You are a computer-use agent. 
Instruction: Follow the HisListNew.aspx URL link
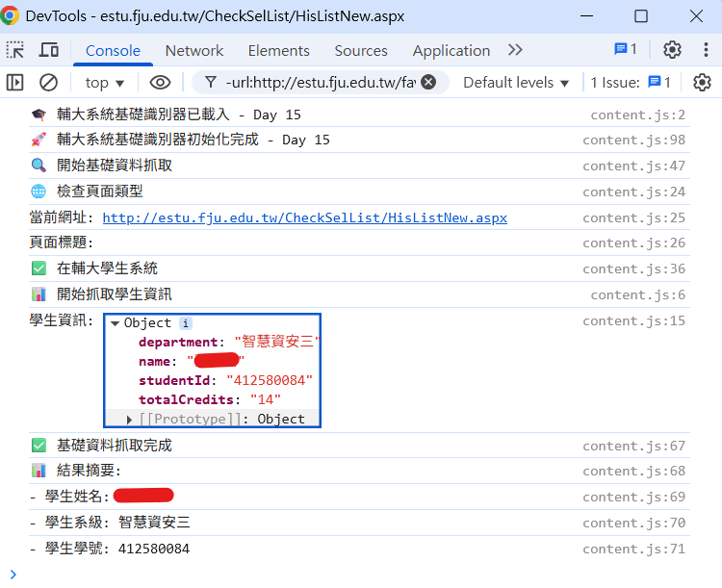(305, 217)
